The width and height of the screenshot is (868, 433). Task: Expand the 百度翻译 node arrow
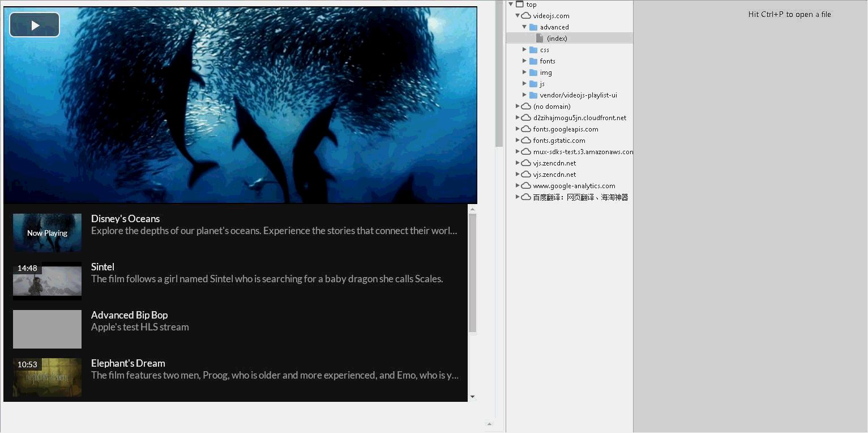point(518,197)
